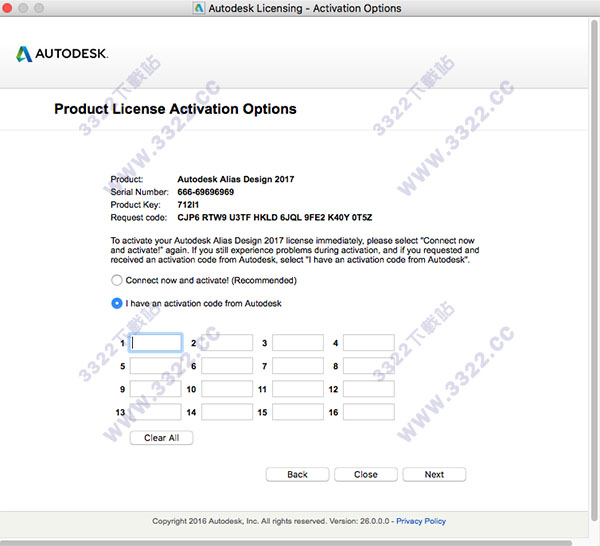The width and height of the screenshot is (600, 546).
Task: Click activation code field 4
Action: coord(369,343)
